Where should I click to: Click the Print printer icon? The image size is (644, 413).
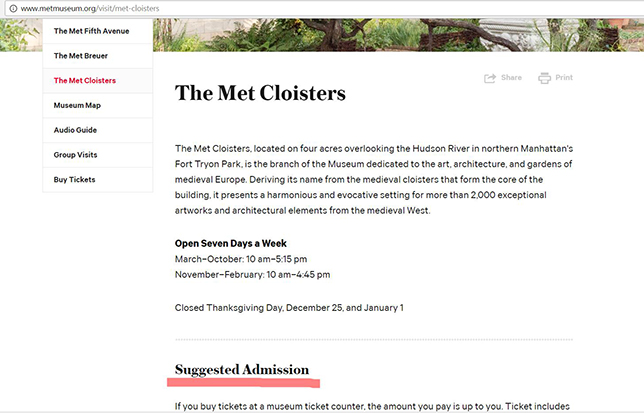(544, 78)
